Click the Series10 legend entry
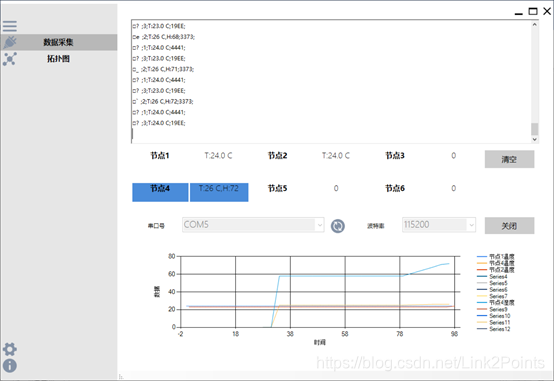Image resolution: width=554 pixels, height=381 pixels. (x=494, y=316)
